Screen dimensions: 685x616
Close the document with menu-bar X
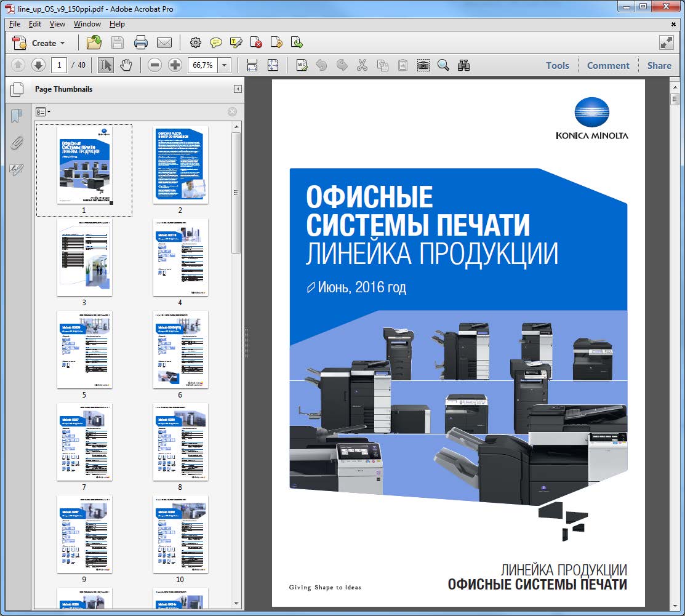click(x=673, y=24)
